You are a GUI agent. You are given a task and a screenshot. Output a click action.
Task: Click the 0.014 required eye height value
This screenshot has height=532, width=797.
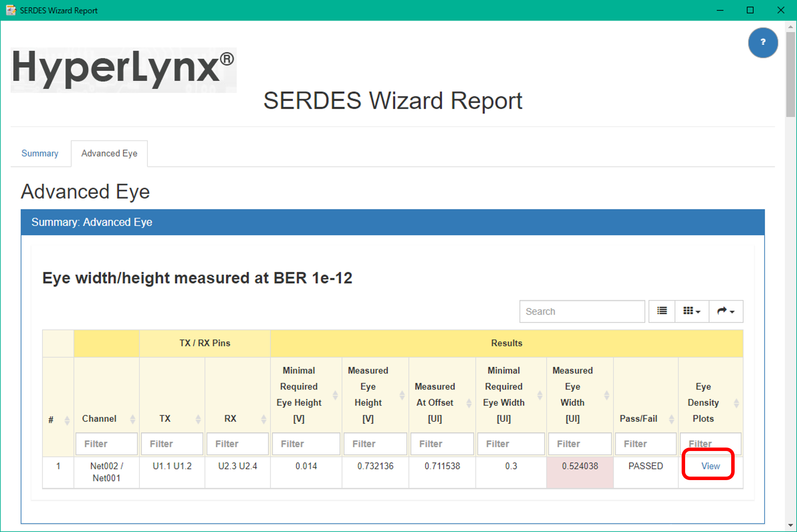[306, 466]
